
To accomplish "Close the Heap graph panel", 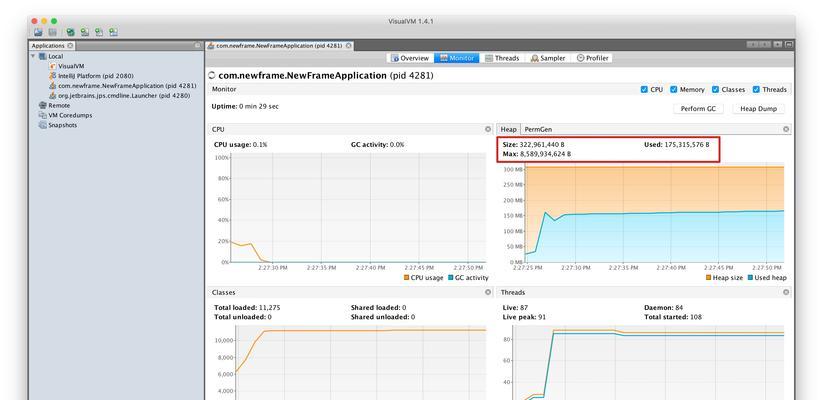I will (786, 129).
